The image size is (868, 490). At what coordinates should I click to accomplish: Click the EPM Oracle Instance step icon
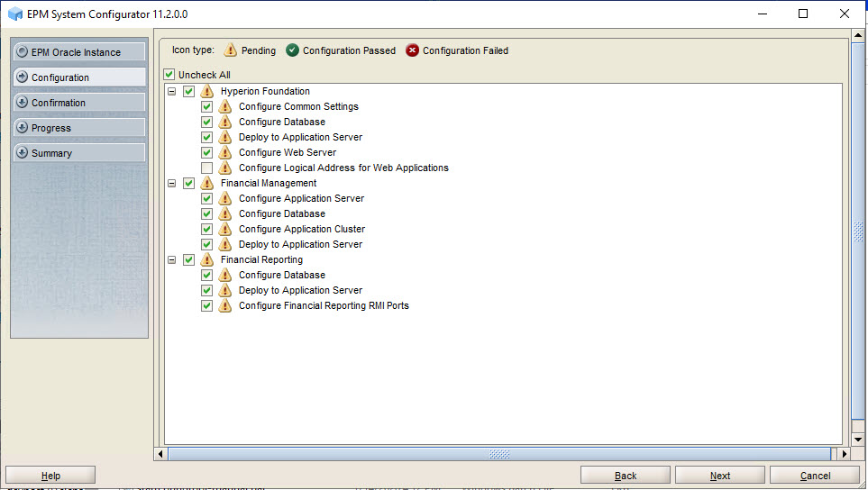23,52
